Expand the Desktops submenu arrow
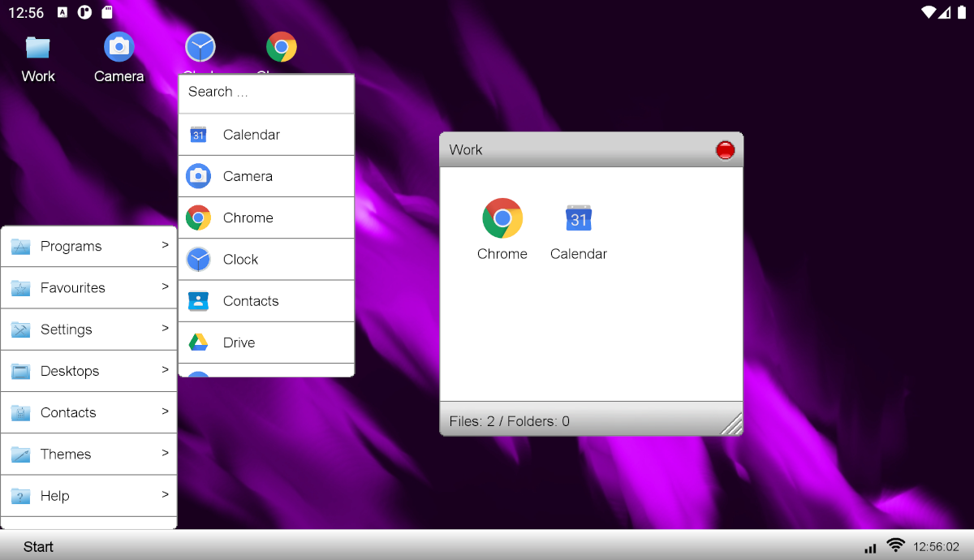Screen dimensions: 974x560 point(166,369)
